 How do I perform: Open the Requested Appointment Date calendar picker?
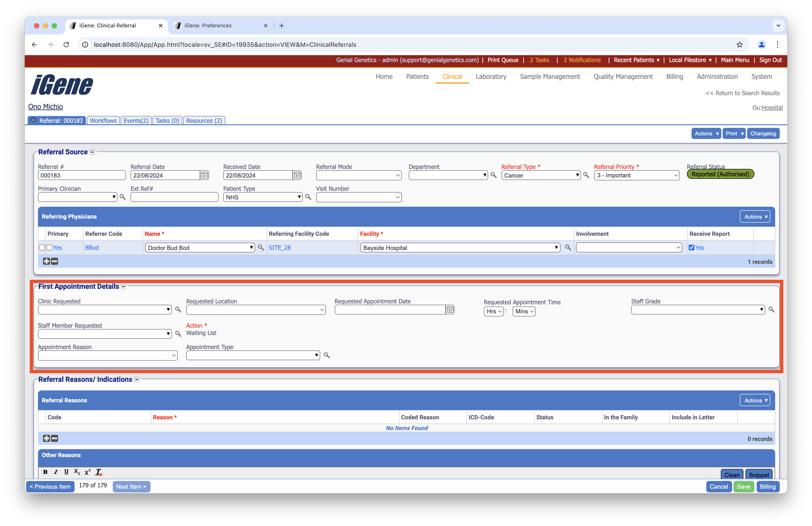(x=450, y=310)
